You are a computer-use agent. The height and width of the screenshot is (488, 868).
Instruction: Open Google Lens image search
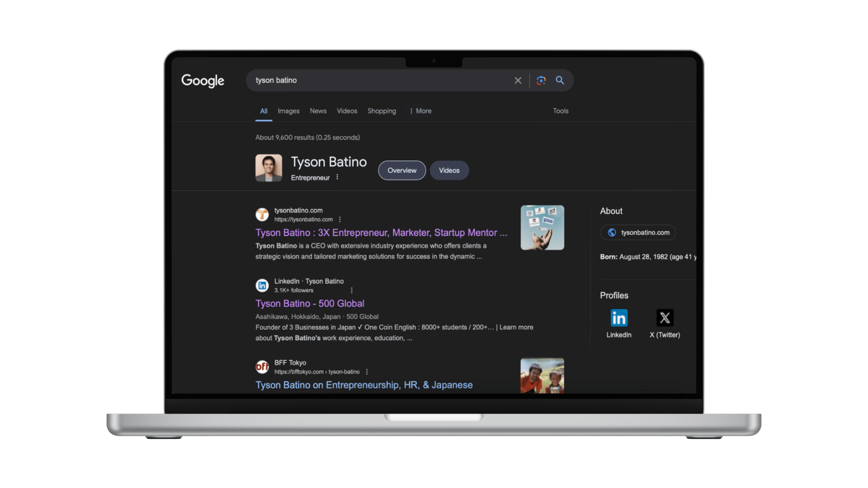541,80
